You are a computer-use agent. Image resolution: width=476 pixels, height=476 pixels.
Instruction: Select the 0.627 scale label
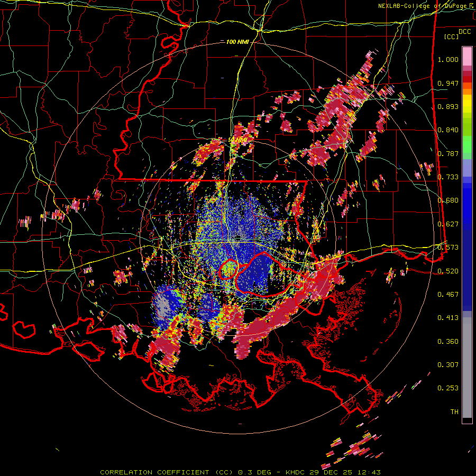(x=448, y=224)
